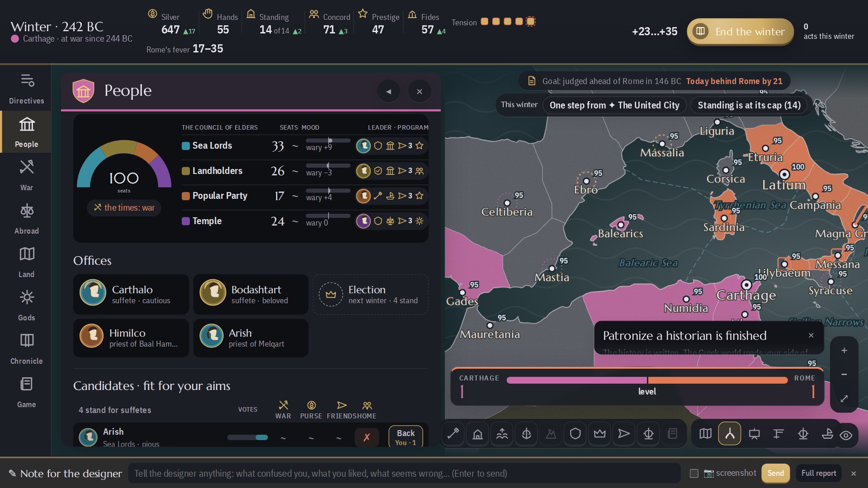This screenshot has width=868, height=488.
Task: Back candidate Arish with Back button
Action: (406, 437)
